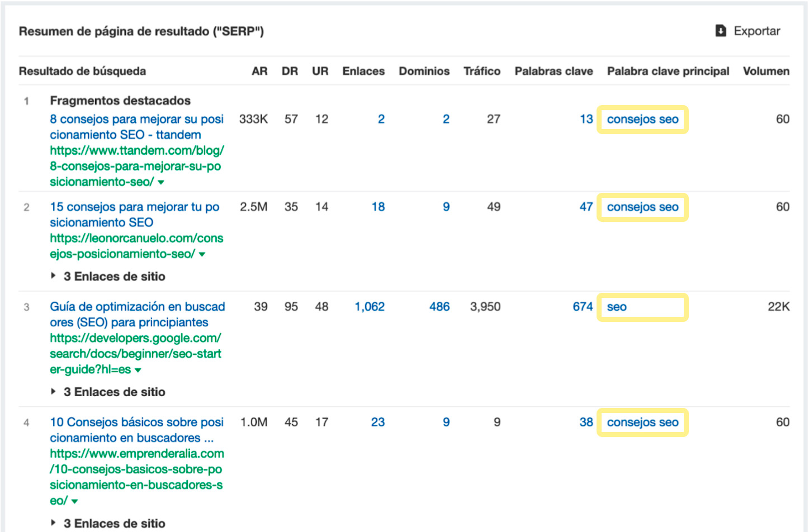Screen dimensions: 809x532
Task: Click the Dominios column header
Action: (424, 71)
